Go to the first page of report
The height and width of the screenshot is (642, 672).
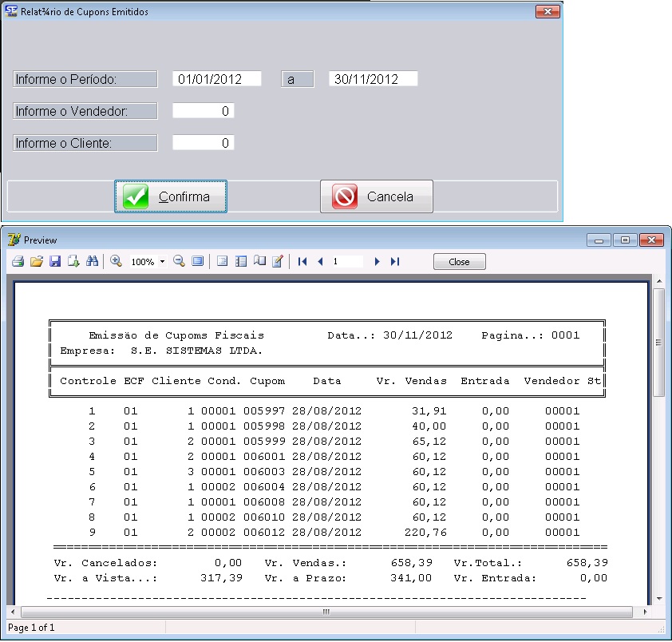click(x=302, y=261)
